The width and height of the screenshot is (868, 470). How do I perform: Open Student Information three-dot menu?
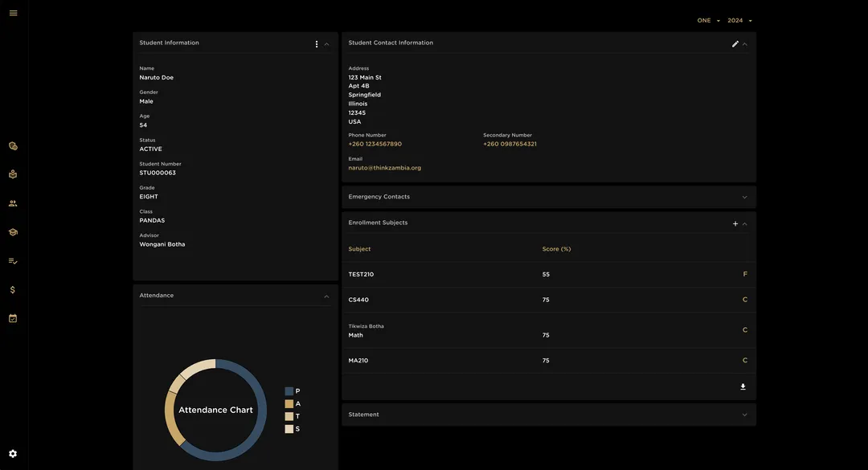(317, 44)
